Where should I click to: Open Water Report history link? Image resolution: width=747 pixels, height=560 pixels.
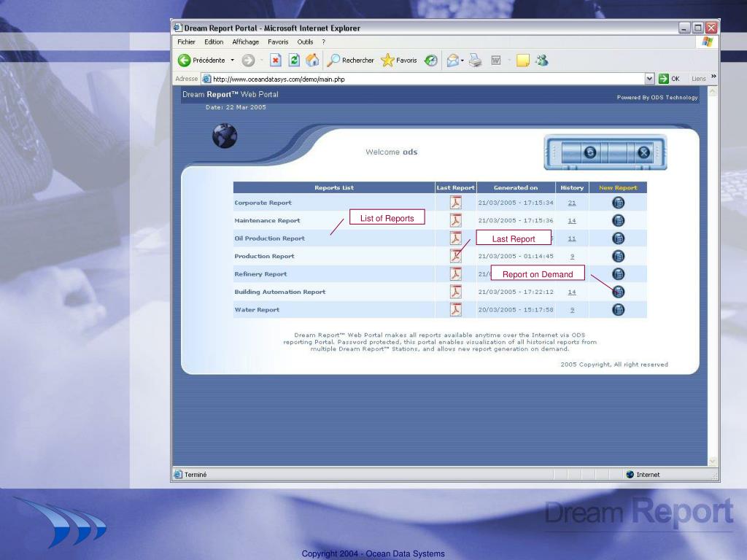[x=572, y=309]
